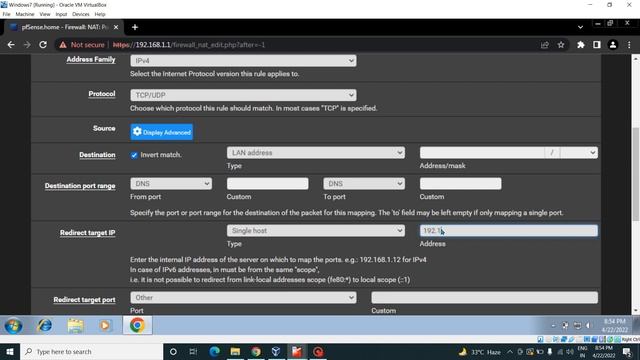
Task: Click the Protocol label link
Action: click(x=102, y=94)
